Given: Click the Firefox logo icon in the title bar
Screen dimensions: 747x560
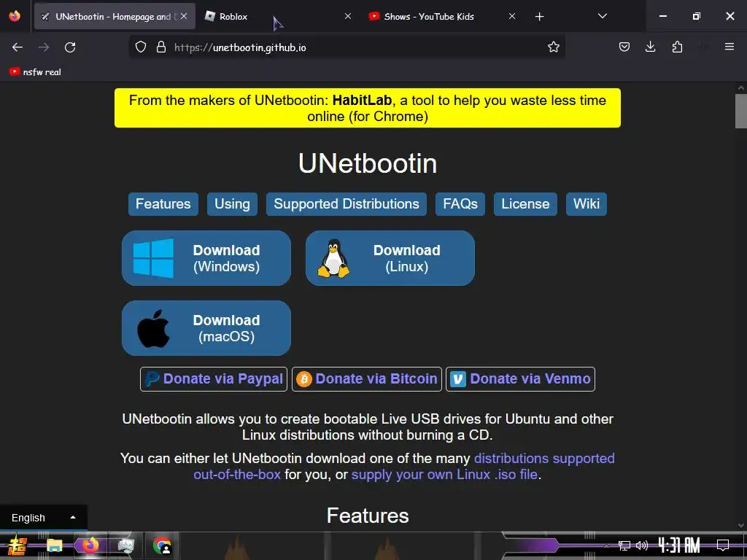Looking at the screenshot, I should 15,16.
